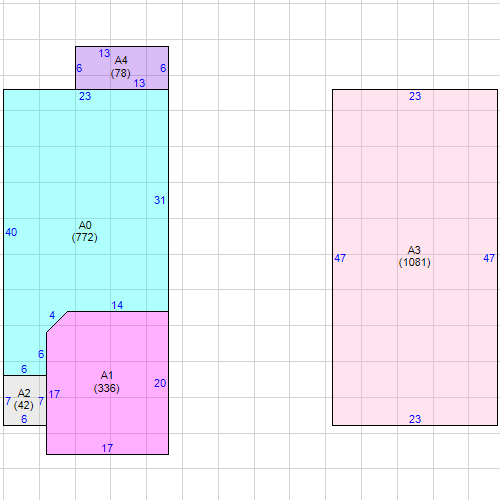
Task: Click the 23 dimension at top of A3
Action: 415,96
